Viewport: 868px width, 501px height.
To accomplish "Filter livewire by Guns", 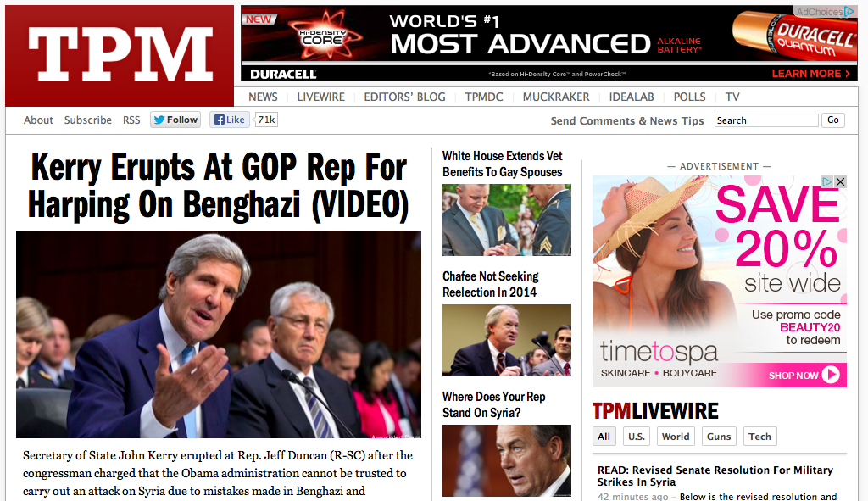I will [x=719, y=437].
